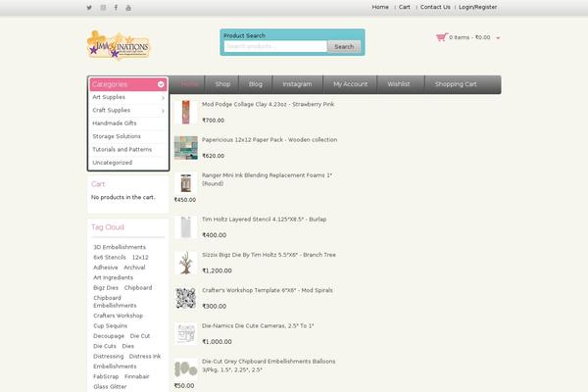Open Papericious 12x12 Paper Pack title

click(x=269, y=140)
